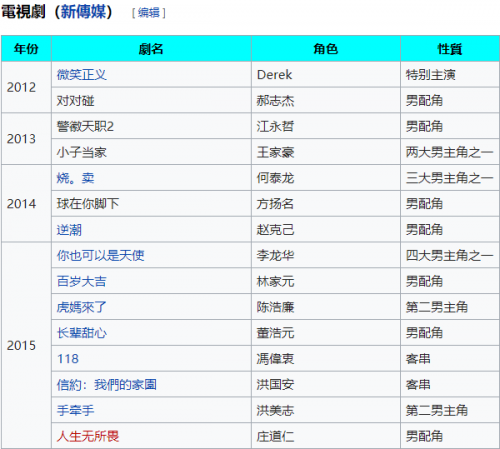Screen dimensions: 500x449
Task: Open the 你也可以是天使 link
Action: [x=100, y=255]
